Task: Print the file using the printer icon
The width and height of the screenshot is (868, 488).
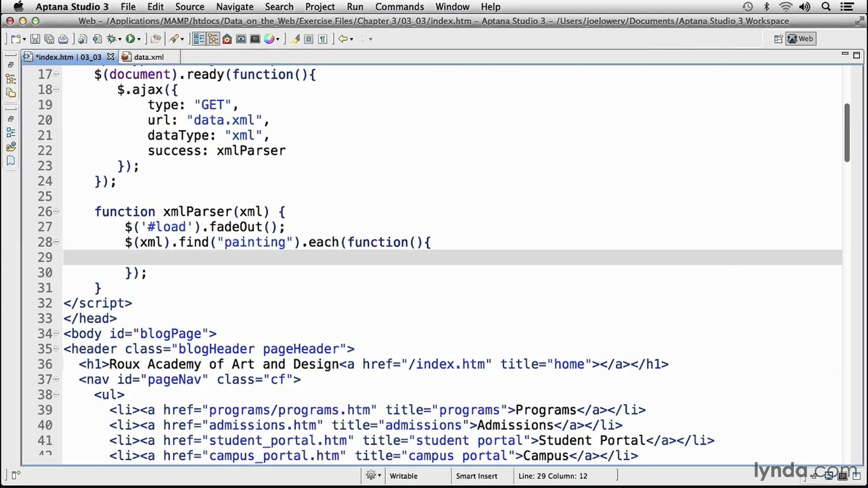Action: [63, 39]
